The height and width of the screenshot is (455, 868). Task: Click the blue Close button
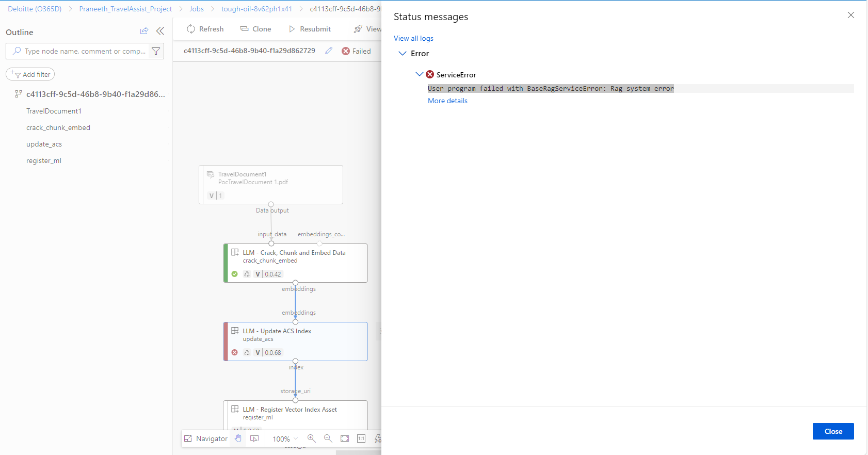point(833,431)
